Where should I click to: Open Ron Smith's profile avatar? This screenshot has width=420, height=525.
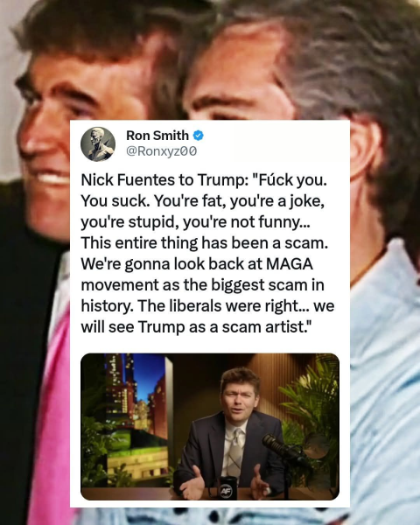click(98, 144)
